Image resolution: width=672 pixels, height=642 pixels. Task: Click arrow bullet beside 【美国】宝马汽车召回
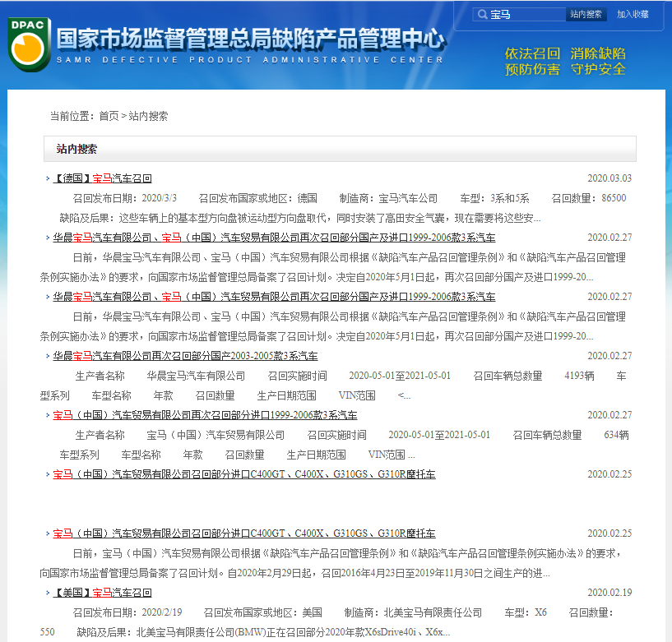[x=48, y=593]
